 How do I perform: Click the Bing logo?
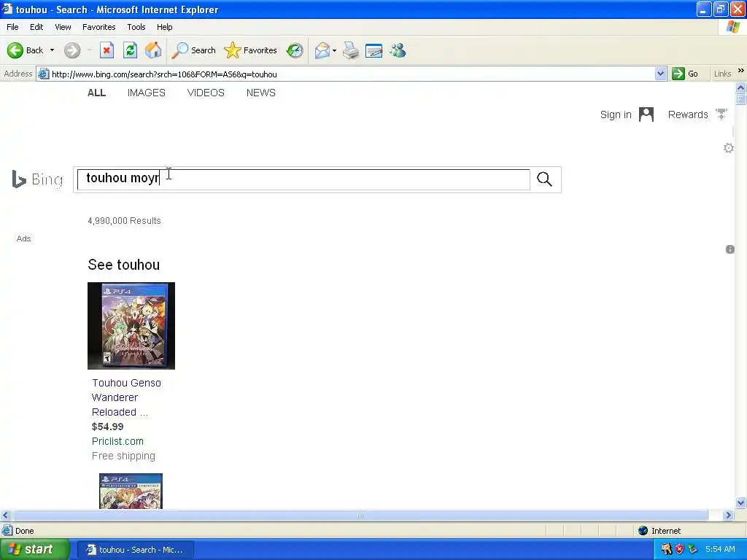[37, 179]
